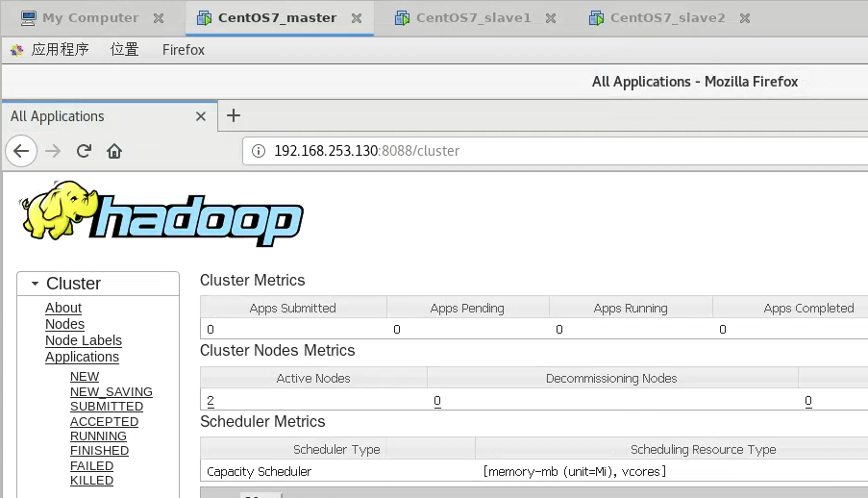Screen dimensions: 868x498
Task: Reload the page with the refresh icon
Action: click(x=84, y=151)
